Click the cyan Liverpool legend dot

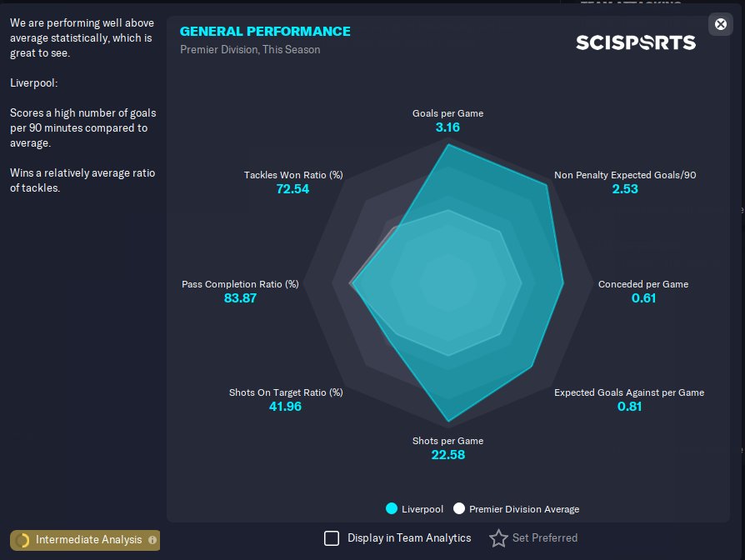point(391,508)
